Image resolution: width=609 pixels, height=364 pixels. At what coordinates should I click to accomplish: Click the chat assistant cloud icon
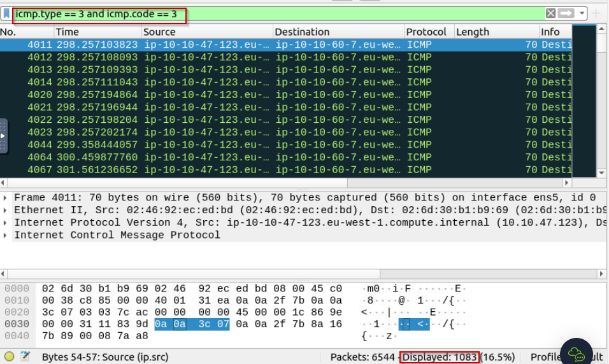coord(576,354)
